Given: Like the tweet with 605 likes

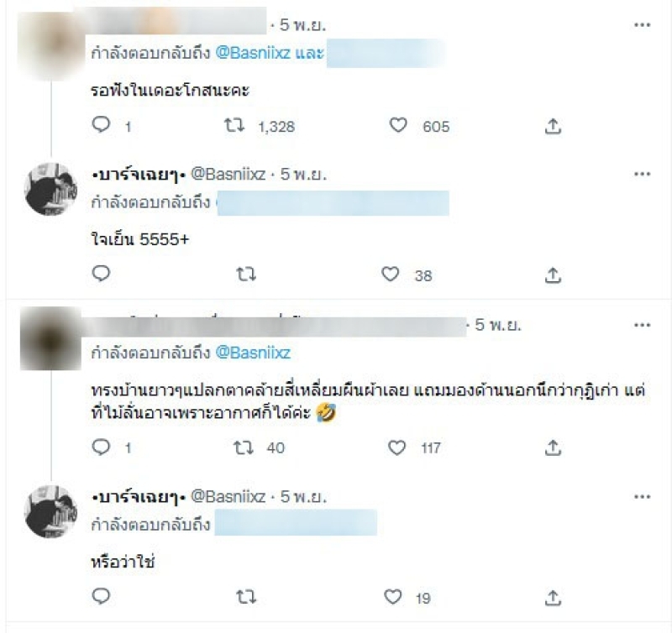Looking at the screenshot, I should pyautogui.click(x=398, y=125).
